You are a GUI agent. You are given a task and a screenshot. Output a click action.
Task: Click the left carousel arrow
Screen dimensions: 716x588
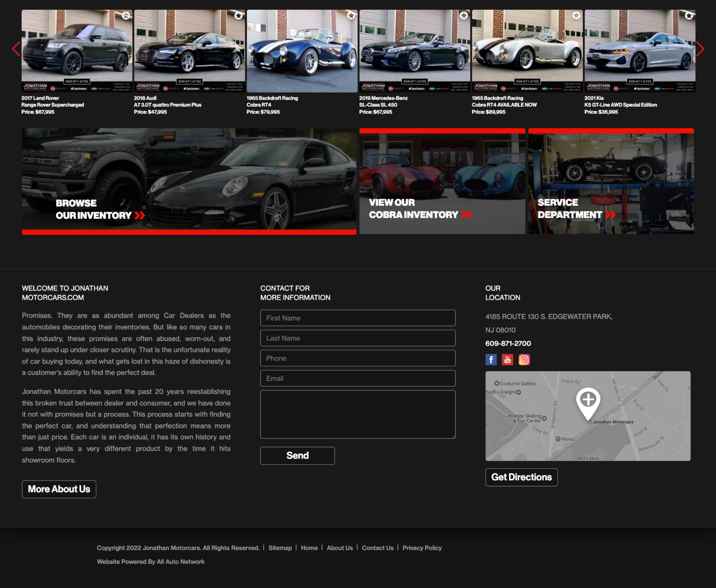pos(16,49)
